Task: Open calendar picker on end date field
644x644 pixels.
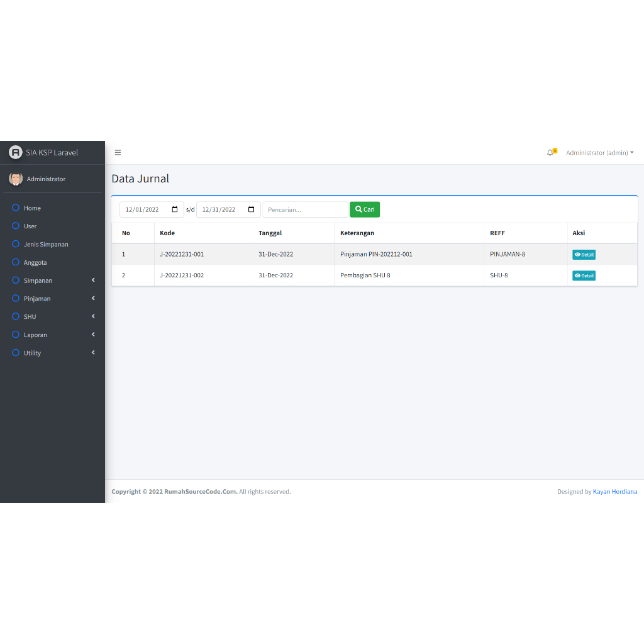Action: point(252,209)
